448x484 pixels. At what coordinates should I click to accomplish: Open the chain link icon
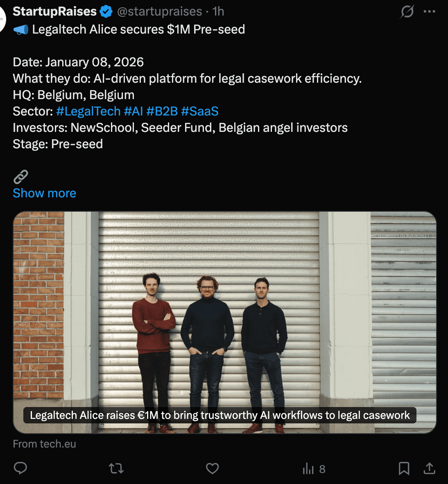(21, 177)
